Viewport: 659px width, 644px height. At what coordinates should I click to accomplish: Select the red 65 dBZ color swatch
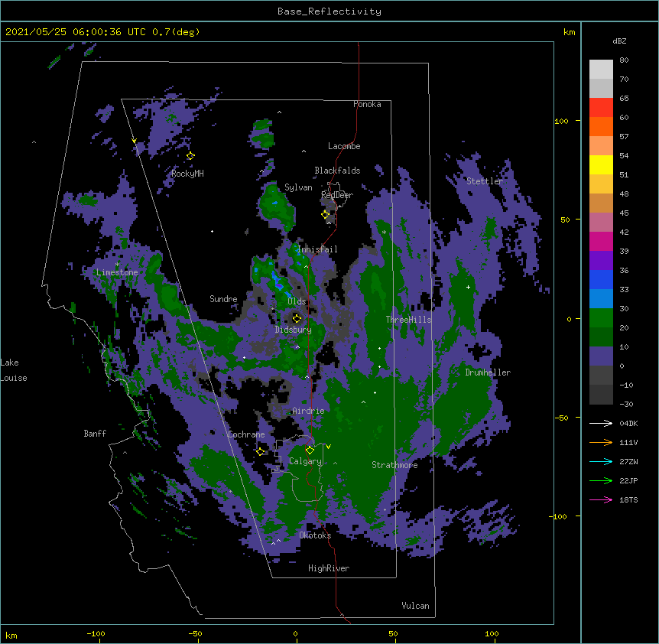click(x=601, y=108)
